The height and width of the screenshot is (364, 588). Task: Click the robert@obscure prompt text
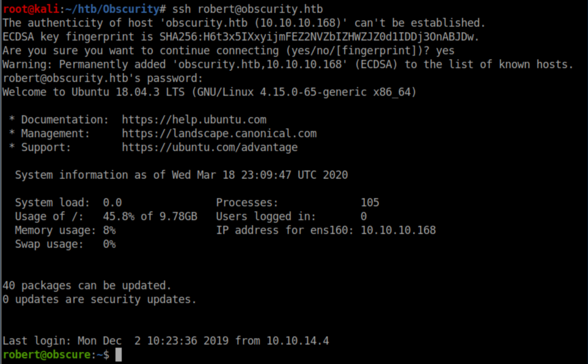[47, 355]
